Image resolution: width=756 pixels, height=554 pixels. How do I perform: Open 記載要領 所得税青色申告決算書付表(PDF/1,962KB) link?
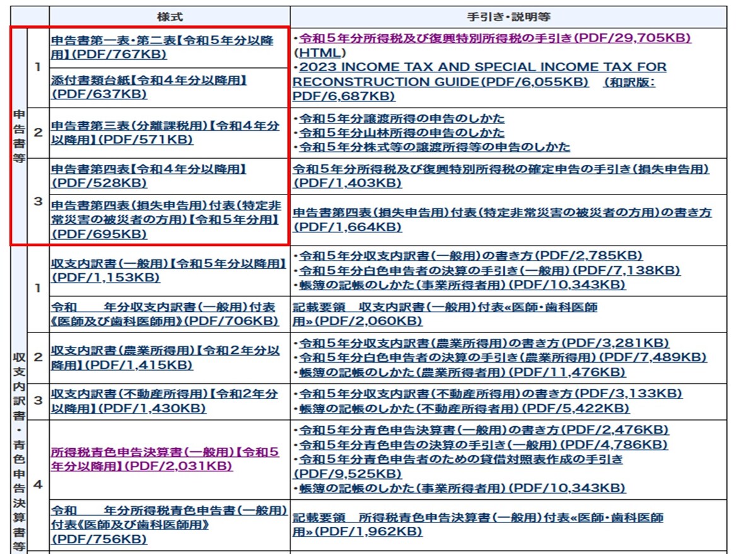coord(478,524)
